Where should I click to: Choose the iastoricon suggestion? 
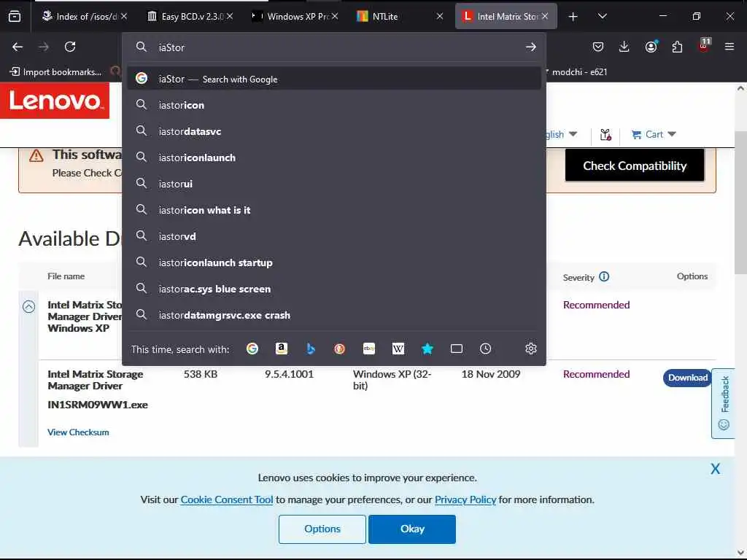coord(334,105)
